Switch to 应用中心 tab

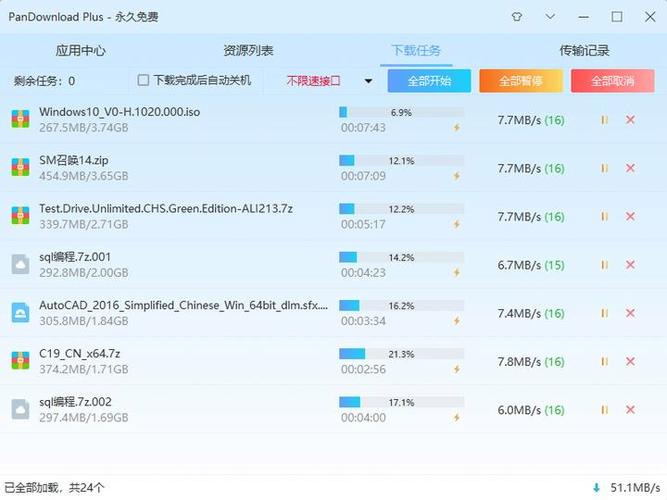tap(80, 51)
